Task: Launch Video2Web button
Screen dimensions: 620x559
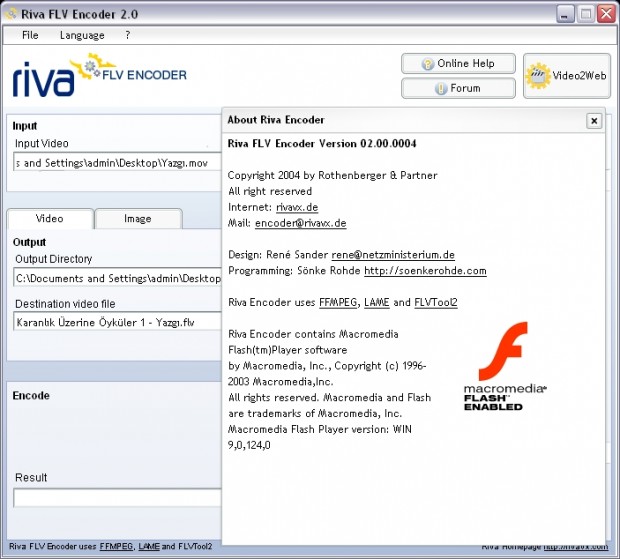Action: tap(567, 76)
